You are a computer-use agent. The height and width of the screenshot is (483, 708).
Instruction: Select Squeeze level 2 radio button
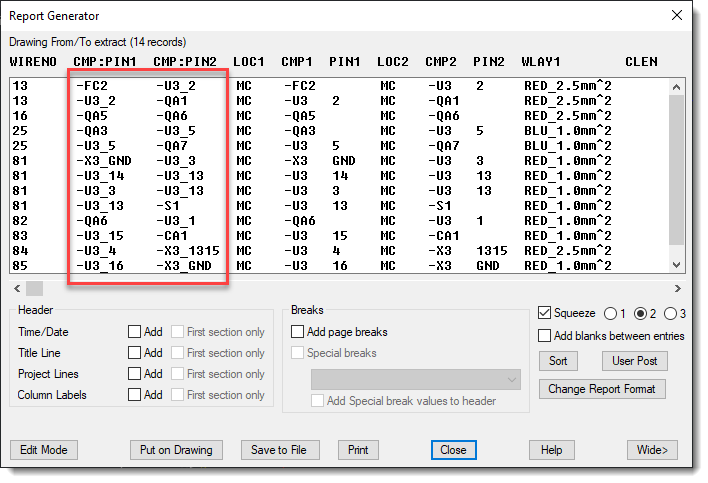coord(640,313)
